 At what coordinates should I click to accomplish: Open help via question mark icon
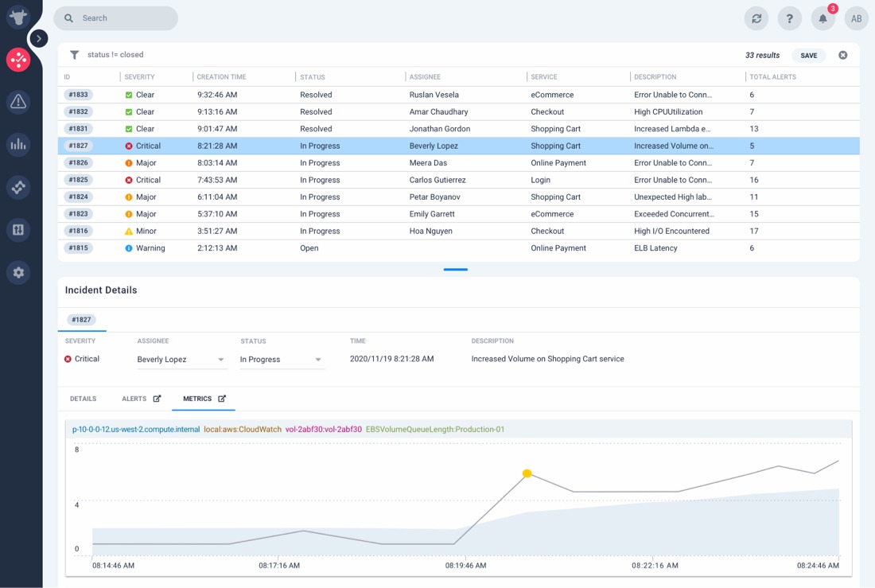pos(789,18)
